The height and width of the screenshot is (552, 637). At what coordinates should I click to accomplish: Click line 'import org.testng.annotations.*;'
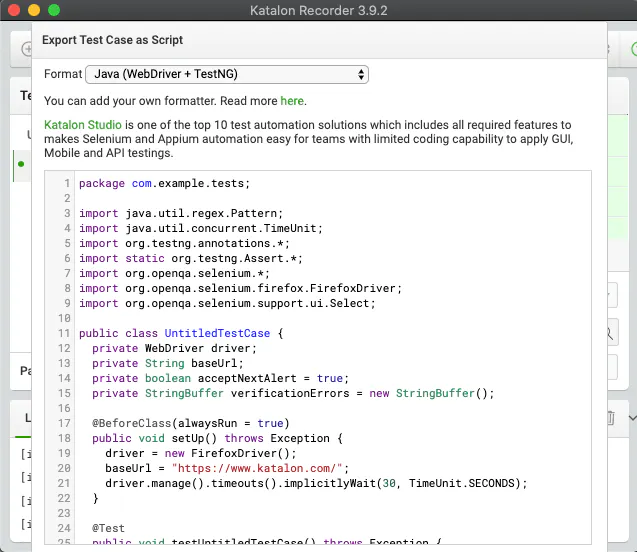(x=184, y=244)
